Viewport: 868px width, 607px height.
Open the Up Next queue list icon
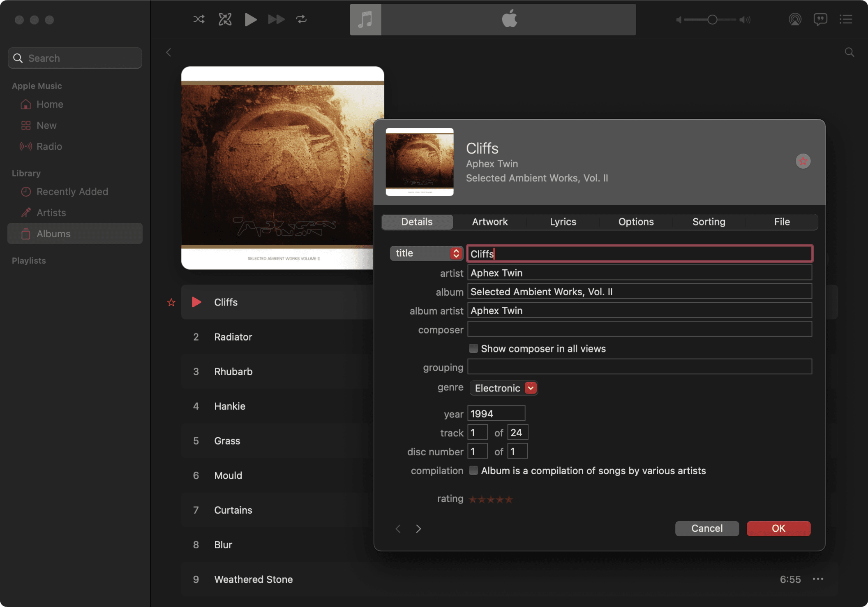(845, 19)
